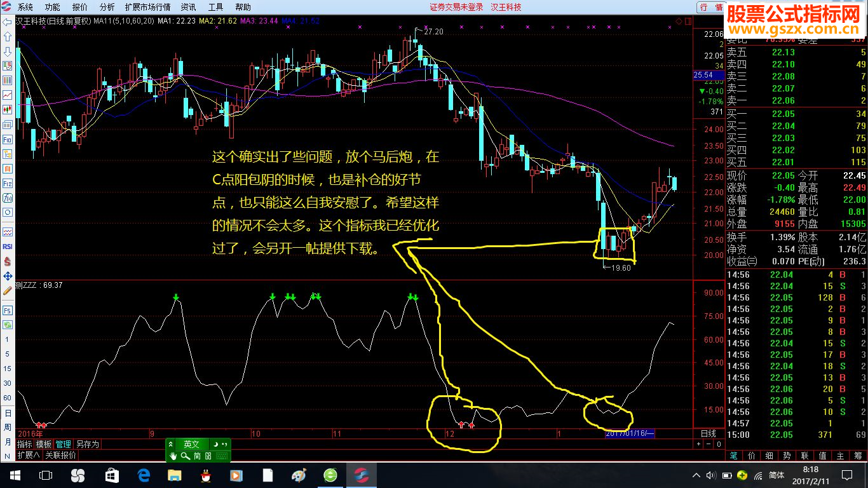Image resolution: width=868 pixels, height=488 pixels.
Task: Click the input method hand icon
Action: [x=173, y=456]
